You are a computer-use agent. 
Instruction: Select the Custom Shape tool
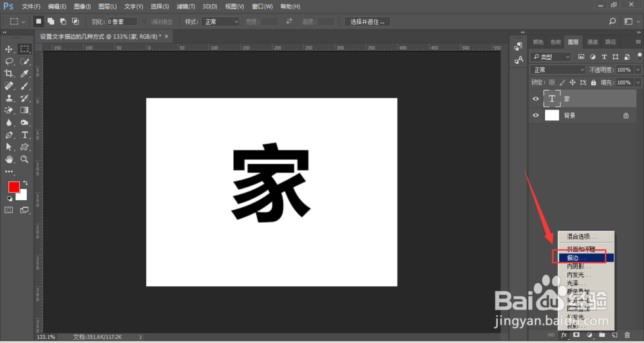24,147
